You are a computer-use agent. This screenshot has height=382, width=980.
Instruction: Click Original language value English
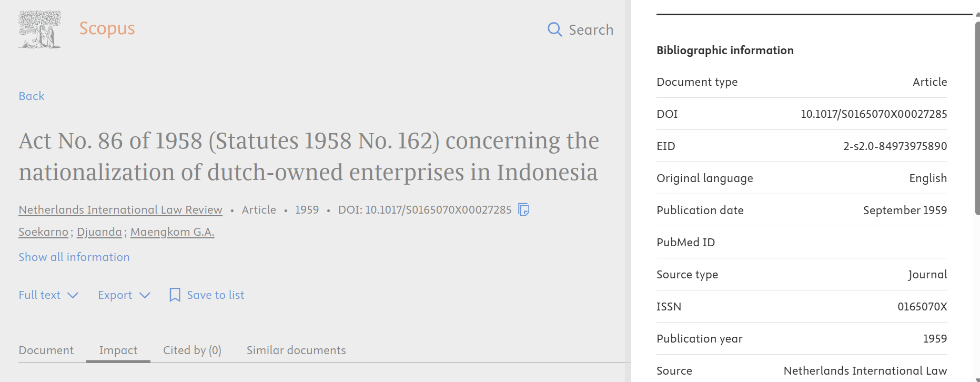[x=928, y=178]
